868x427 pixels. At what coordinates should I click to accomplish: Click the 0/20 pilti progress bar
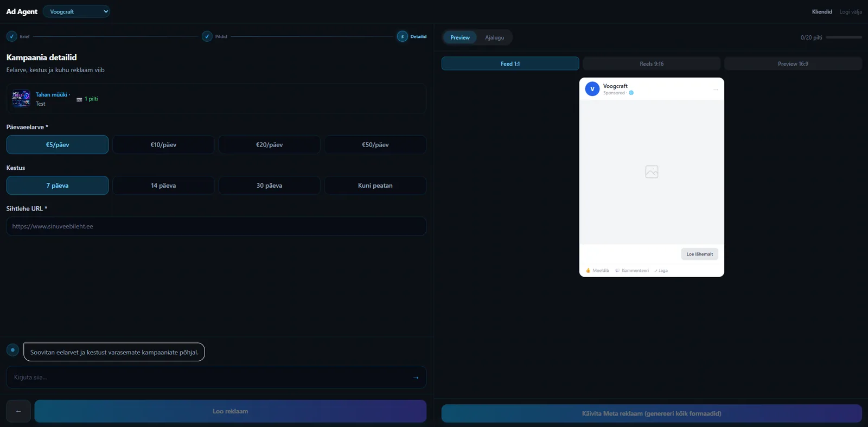pyautogui.click(x=844, y=37)
